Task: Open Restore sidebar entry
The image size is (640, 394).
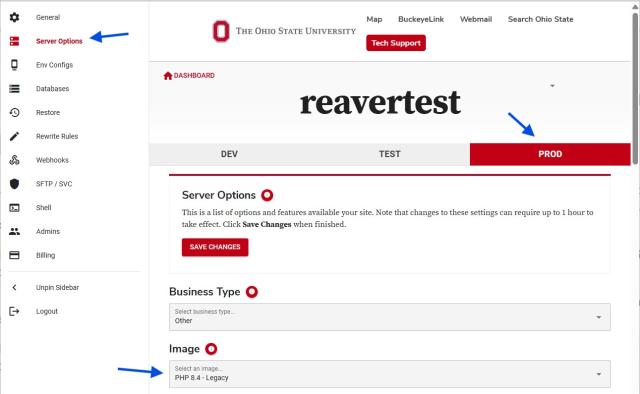Action: point(48,112)
